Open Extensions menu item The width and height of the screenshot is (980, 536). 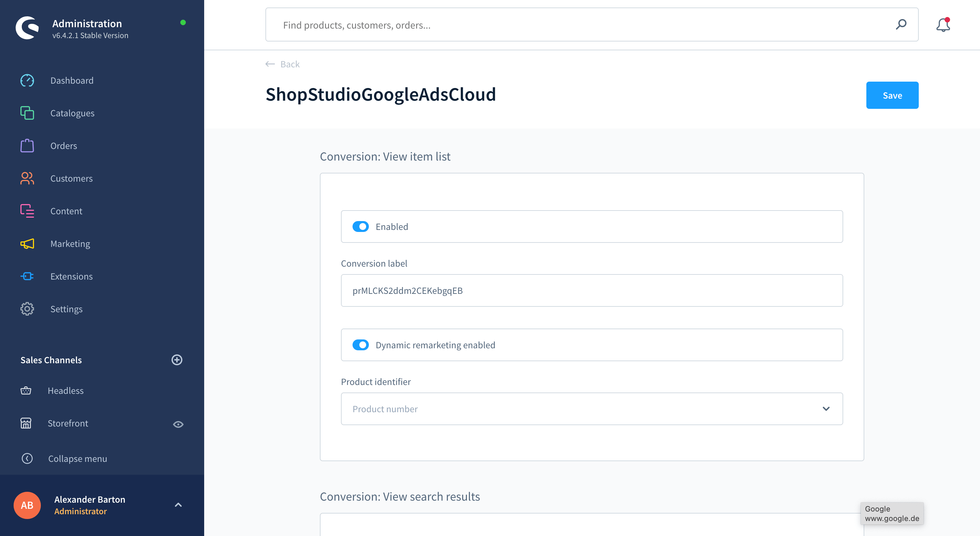71,277
